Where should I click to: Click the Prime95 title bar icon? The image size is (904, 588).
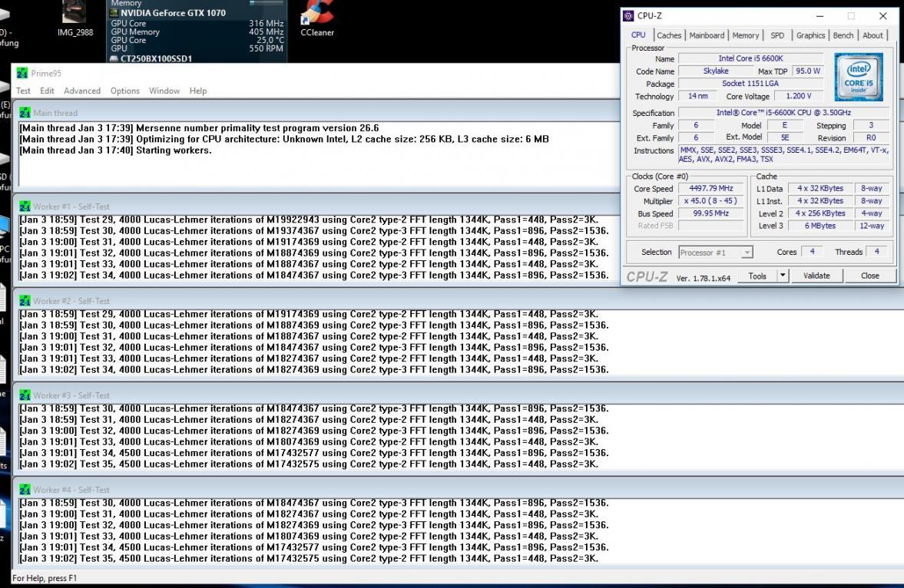coord(22,73)
